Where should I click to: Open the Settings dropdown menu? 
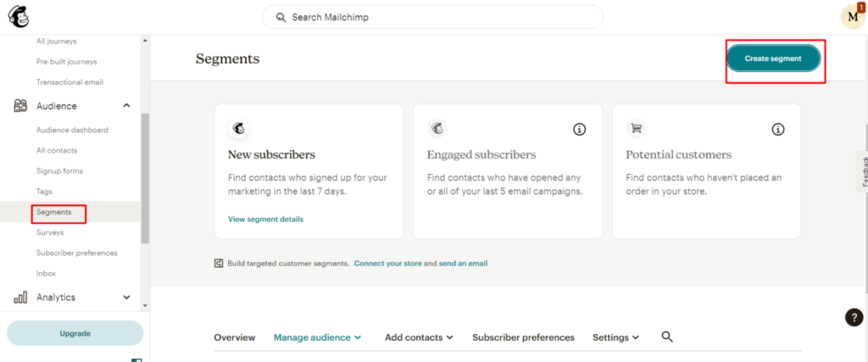615,337
